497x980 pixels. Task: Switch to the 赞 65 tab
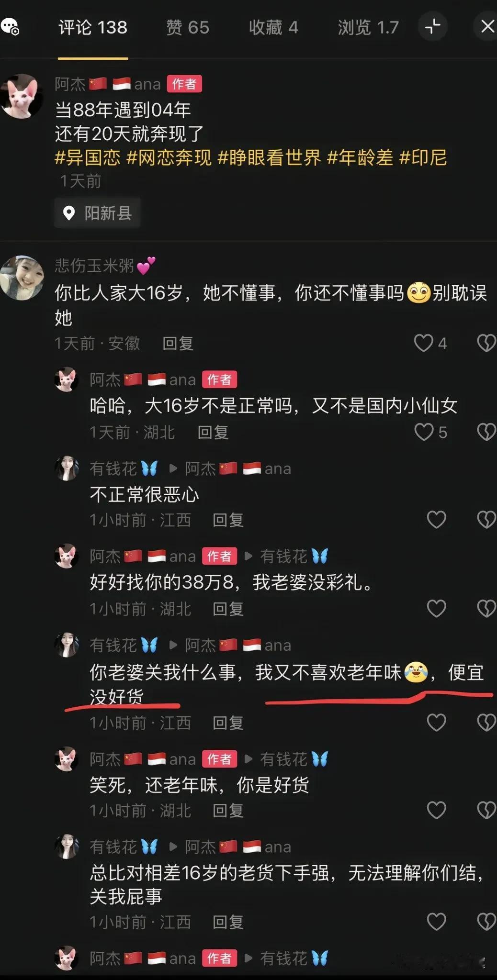pyautogui.click(x=187, y=27)
